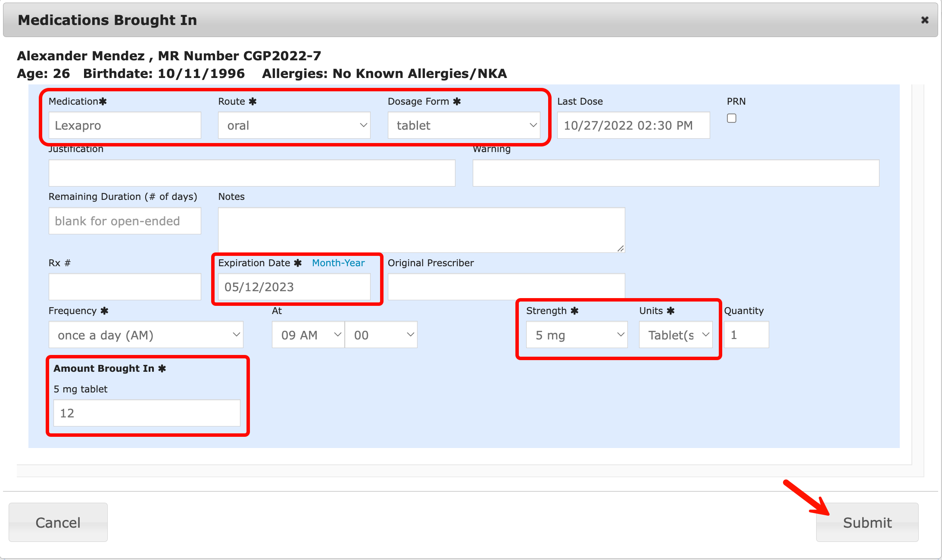Click into the Medication Lexapro field

pyautogui.click(x=125, y=125)
